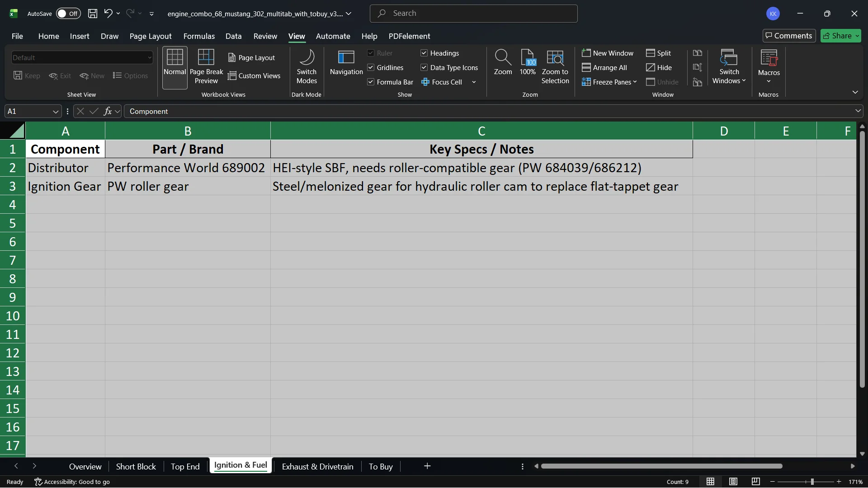
Task: Expand the Name Box dropdown
Action: tap(56, 112)
